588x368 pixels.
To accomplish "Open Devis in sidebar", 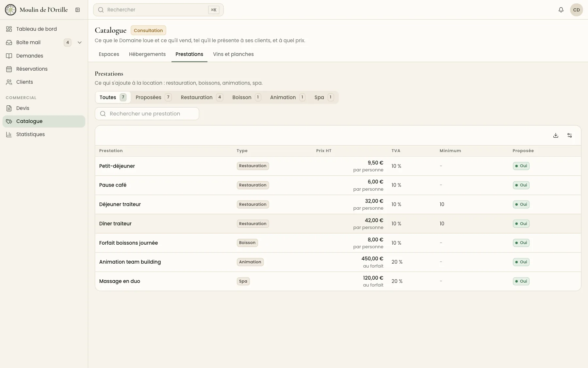I will click(44, 108).
